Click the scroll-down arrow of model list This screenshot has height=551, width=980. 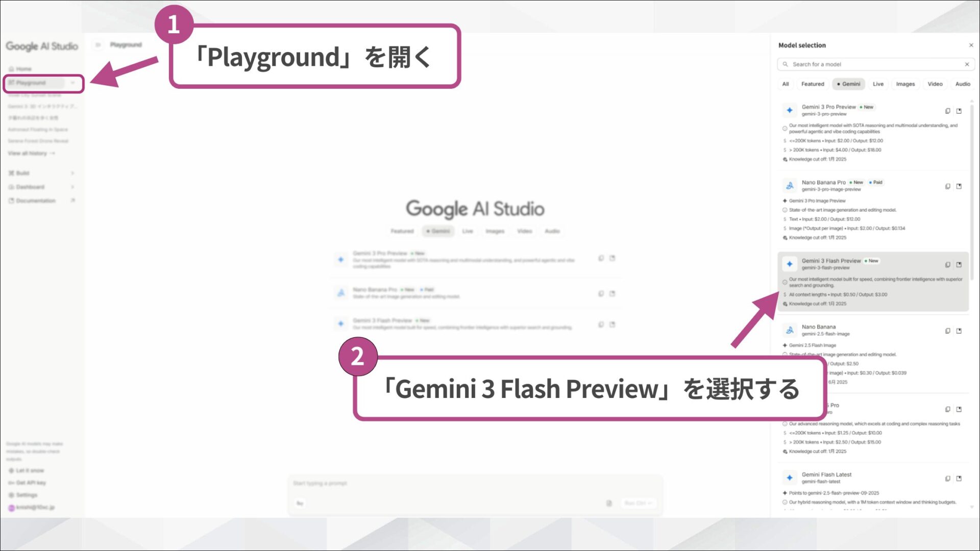972,507
